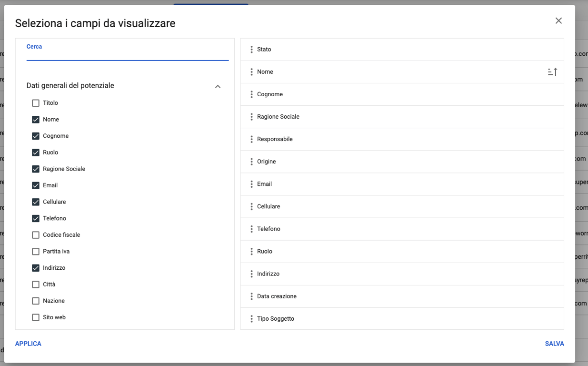Enable the Titolo checkbox
Screen dimensions: 588x366
[x=36, y=103]
